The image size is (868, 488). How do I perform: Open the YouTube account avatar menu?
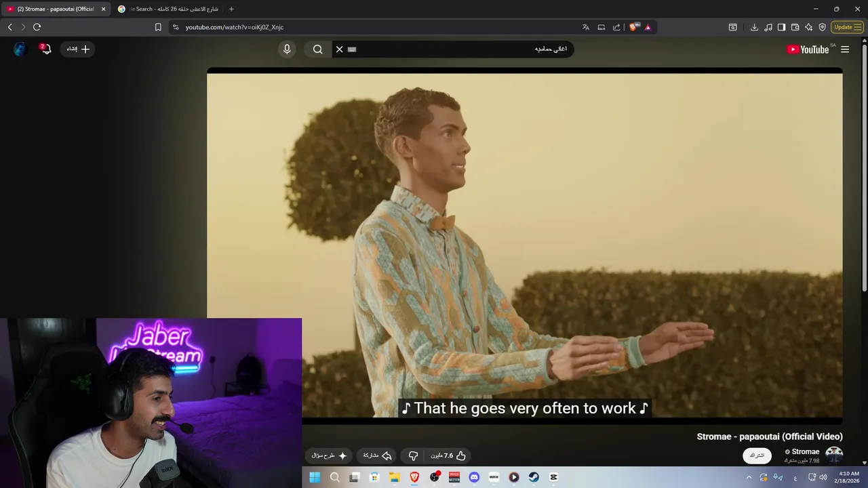coord(20,49)
